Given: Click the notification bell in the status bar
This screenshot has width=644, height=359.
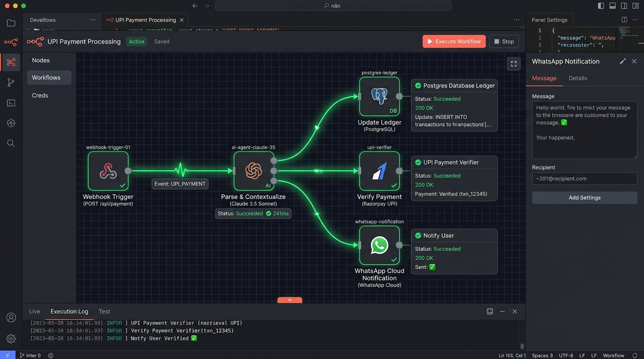Looking at the screenshot, I should pyautogui.click(x=635, y=355).
